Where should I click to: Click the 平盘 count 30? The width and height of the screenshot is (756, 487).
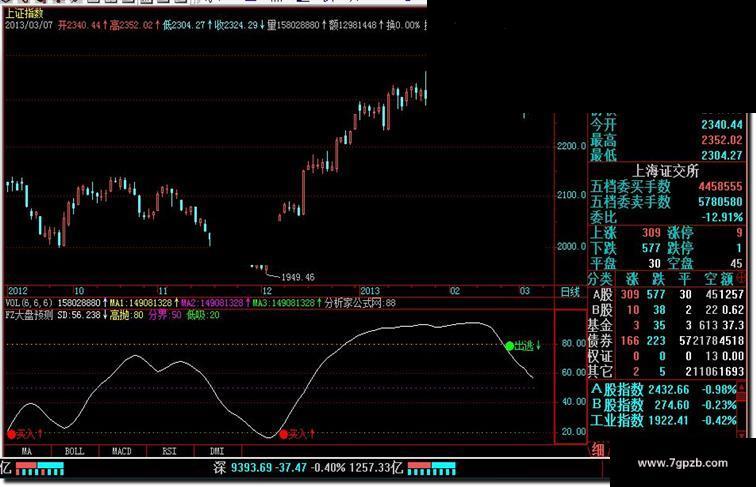coord(654,264)
